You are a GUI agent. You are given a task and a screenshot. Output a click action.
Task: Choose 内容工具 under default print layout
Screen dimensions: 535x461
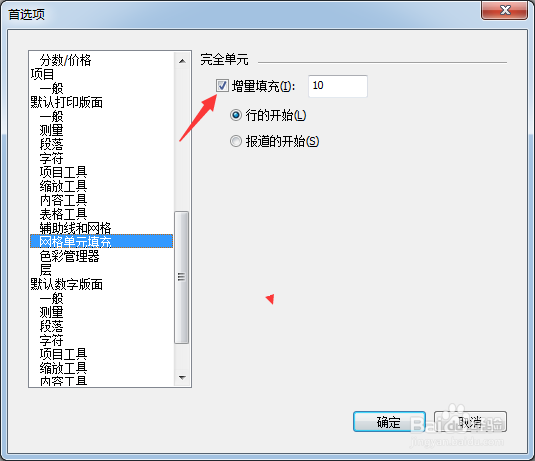pyautogui.click(x=63, y=200)
